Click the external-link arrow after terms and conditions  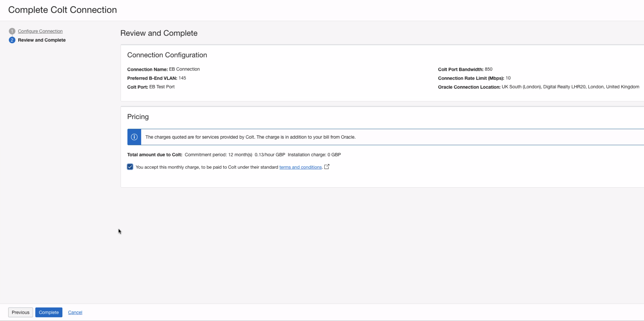click(327, 166)
